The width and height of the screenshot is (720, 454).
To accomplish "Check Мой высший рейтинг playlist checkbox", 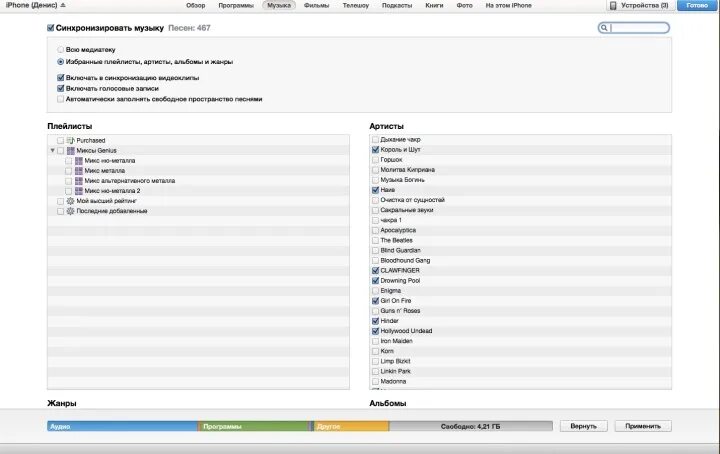I will point(60,201).
